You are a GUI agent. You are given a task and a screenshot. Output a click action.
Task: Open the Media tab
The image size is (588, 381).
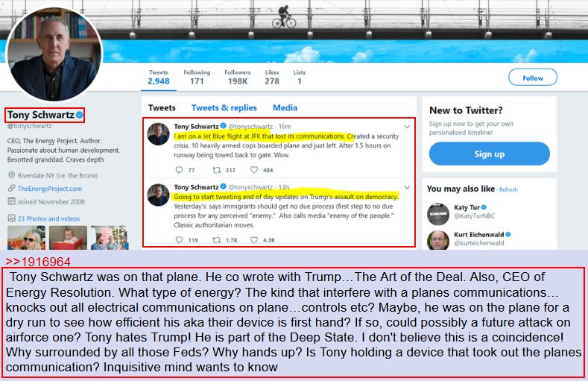(285, 108)
